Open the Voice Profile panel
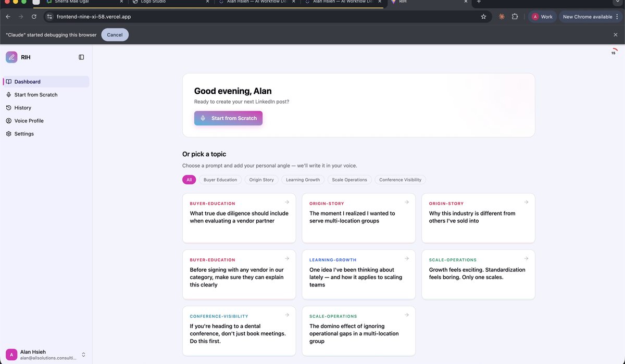Image resolution: width=625 pixels, height=364 pixels. 29,120
